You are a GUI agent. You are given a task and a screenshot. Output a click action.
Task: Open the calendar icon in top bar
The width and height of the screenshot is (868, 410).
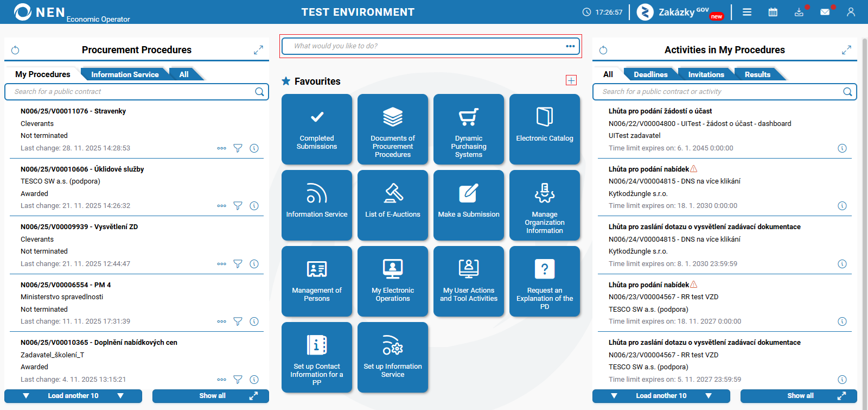click(773, 12)
